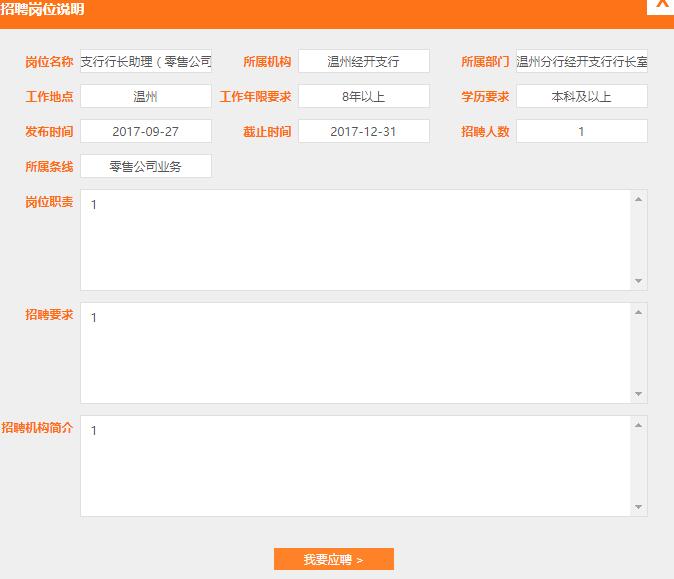Click the 截止时间 field showing 2017-12-31
The height and width of the screenshot is (579, 674).
point(364,131)
